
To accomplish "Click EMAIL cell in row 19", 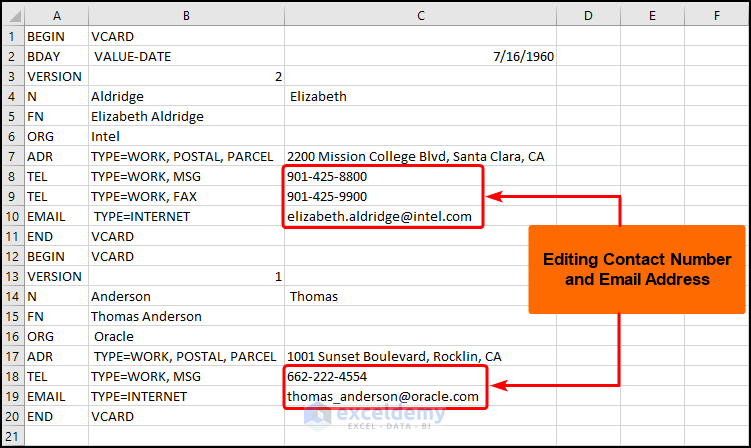I will [57, 396].
